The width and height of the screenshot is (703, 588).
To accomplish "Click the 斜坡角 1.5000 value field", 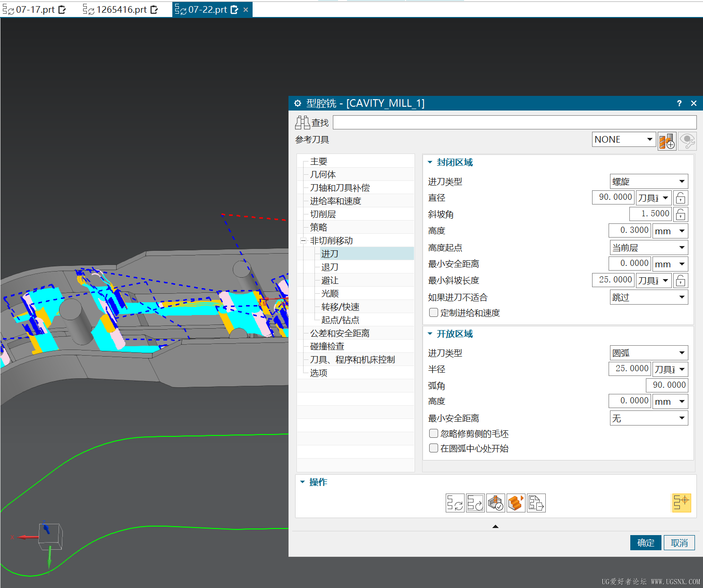I will pos(651,214).
